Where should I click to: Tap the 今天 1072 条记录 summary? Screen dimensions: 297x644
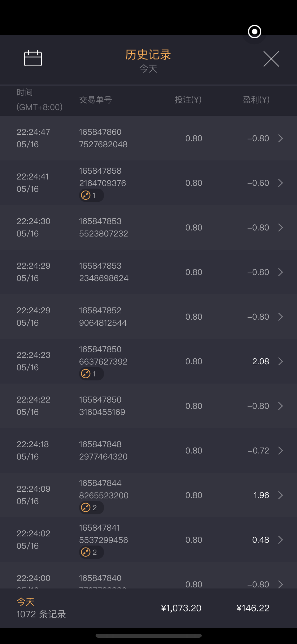[41, 608]
